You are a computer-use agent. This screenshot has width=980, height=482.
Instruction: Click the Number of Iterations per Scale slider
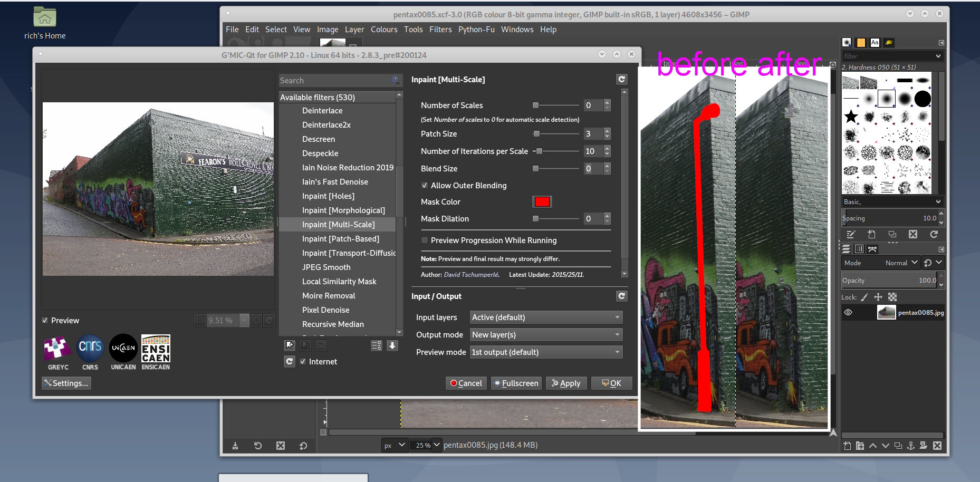[556, 151]
